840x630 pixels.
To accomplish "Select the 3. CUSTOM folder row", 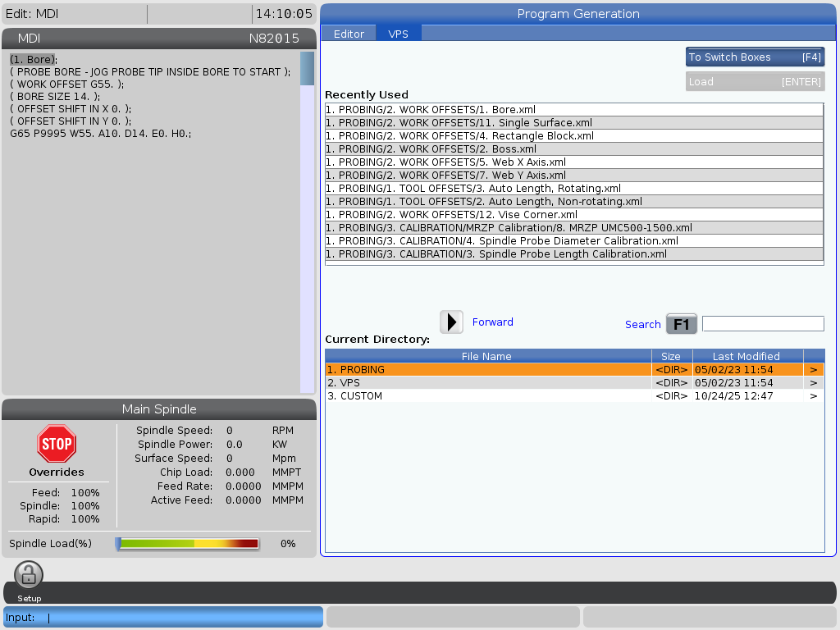I will [574, 396].
